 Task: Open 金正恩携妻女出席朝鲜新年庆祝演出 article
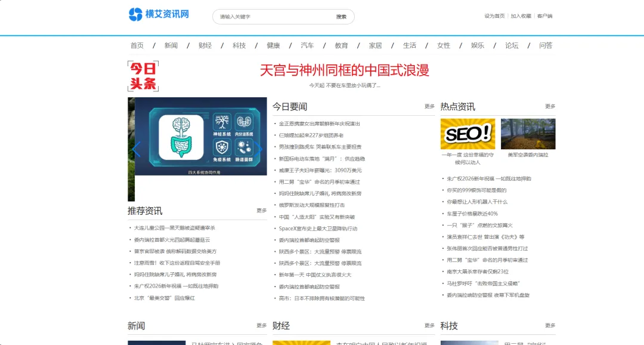320,124
